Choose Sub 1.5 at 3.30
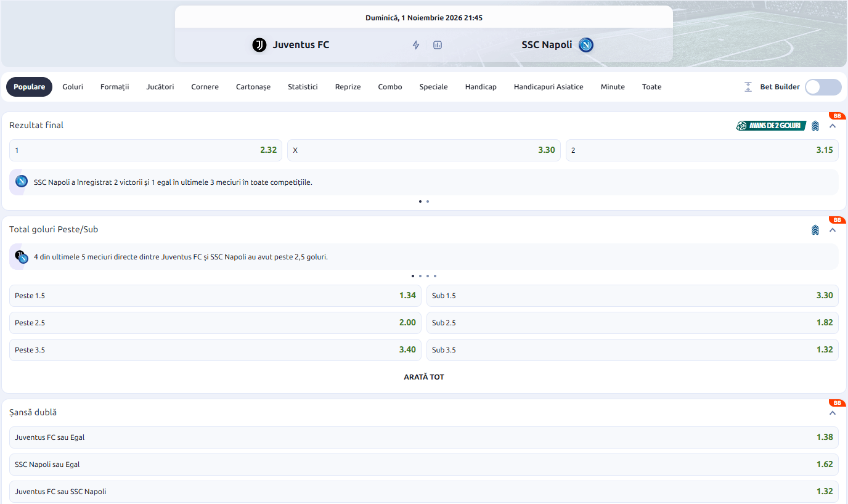This screenshot has height=504, width=848. coord(632,296)
